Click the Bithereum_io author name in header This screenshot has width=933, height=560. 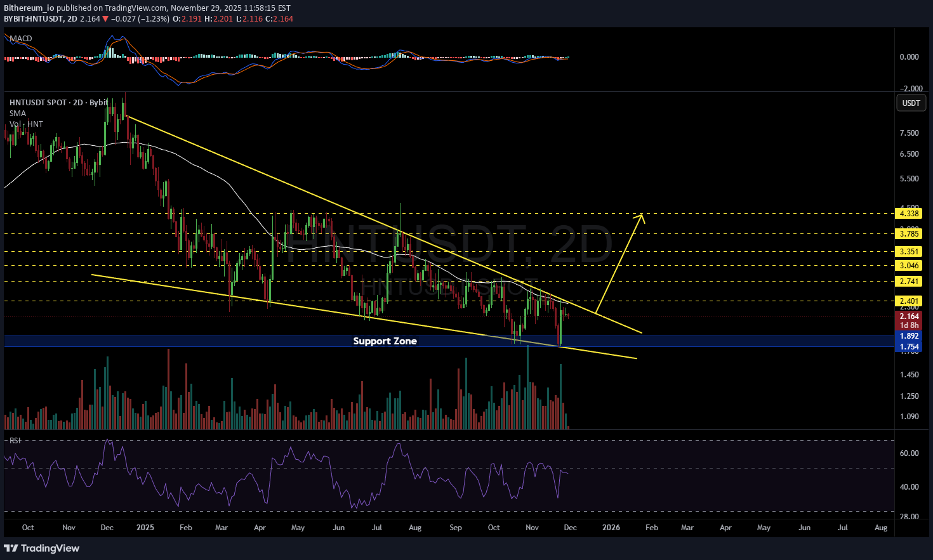29,8
